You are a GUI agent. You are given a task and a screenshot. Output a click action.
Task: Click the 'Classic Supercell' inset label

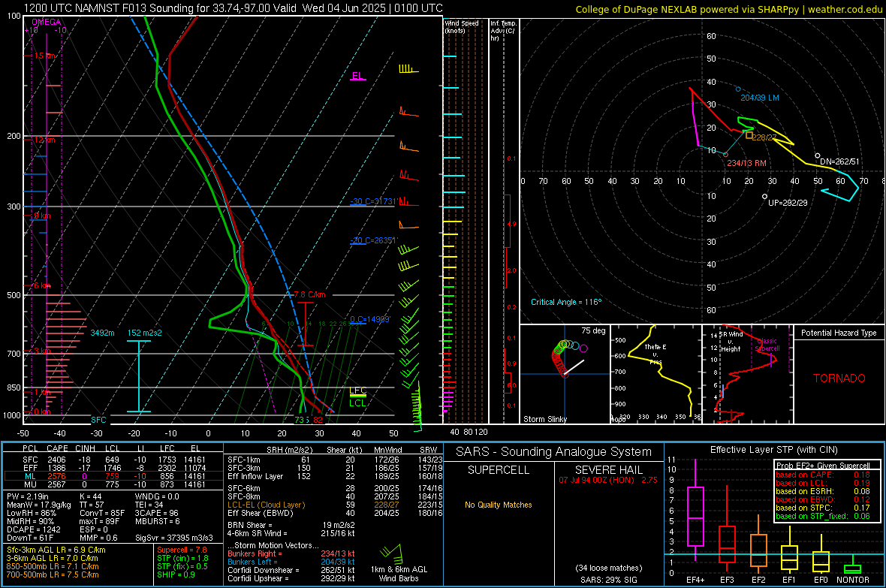pyautogui.click(x=767, y=345)
